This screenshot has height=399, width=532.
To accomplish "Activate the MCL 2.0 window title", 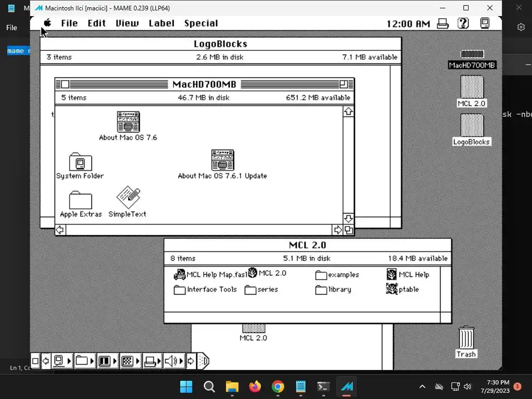I will click(308, 245).
